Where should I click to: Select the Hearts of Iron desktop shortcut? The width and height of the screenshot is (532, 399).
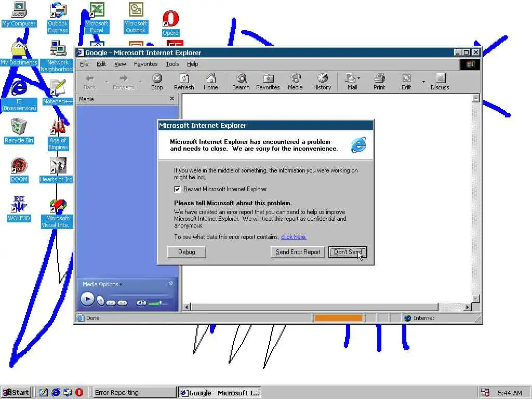(x=57, y=170)
